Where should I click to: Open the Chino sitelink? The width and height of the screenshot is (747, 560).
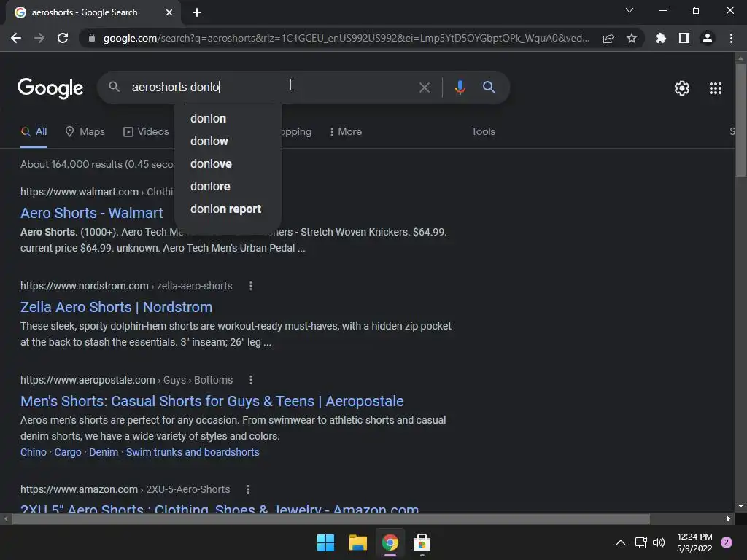pyautogui.click(x=34, y=452)
